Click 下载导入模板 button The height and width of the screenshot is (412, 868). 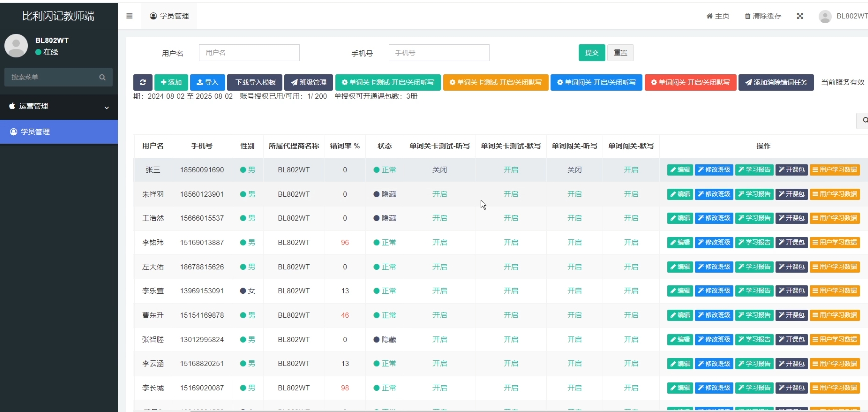(x=255, y=82)
